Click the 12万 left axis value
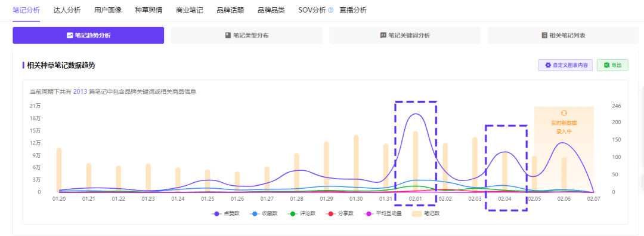 (35, 143)
